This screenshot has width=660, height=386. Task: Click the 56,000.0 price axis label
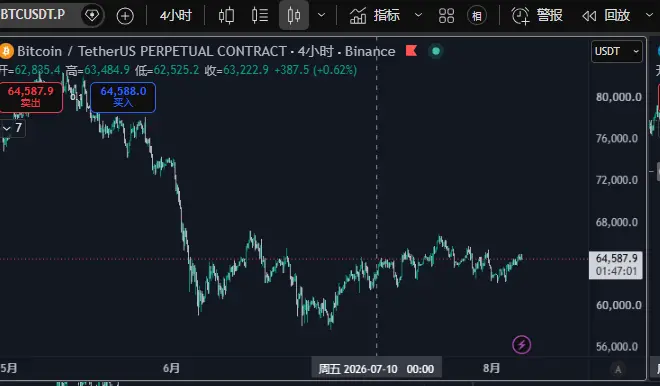[x=618, y=346]
